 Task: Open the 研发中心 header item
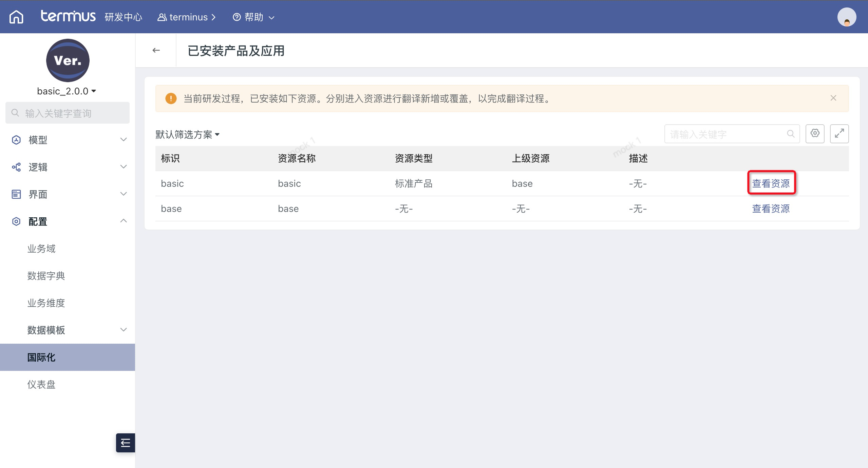pos(124,17)
